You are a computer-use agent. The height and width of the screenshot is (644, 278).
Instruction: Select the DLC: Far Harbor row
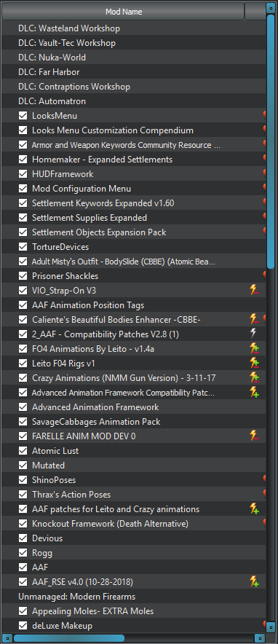tap(134, 72)
